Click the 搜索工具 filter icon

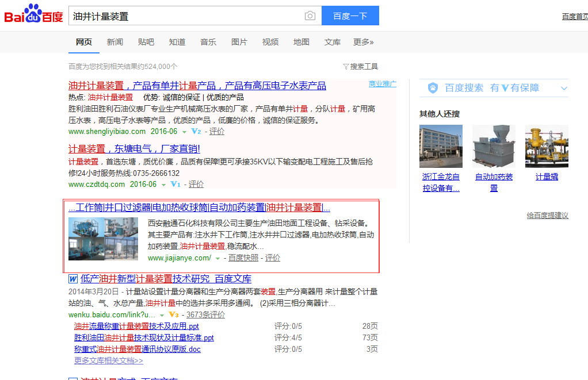tap(346, 67)
